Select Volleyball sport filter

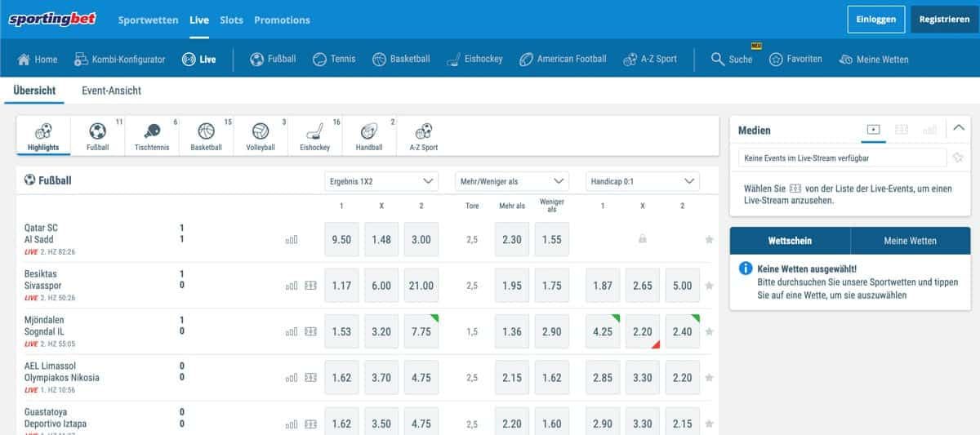click(261, 136)
